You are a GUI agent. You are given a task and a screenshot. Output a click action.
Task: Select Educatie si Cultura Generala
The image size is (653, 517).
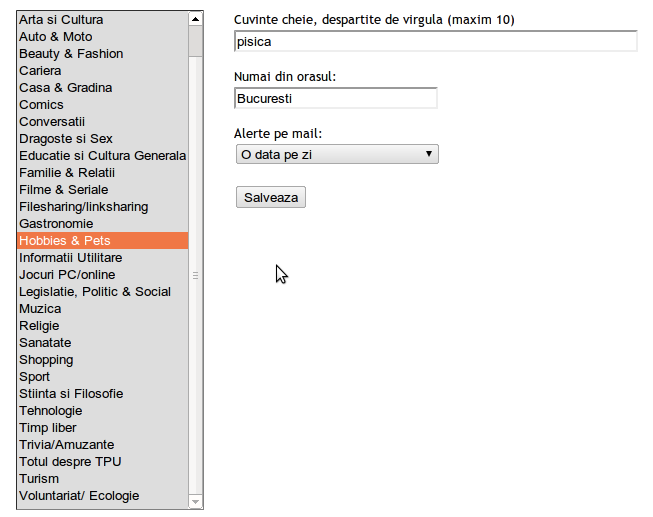coord(102,156)
